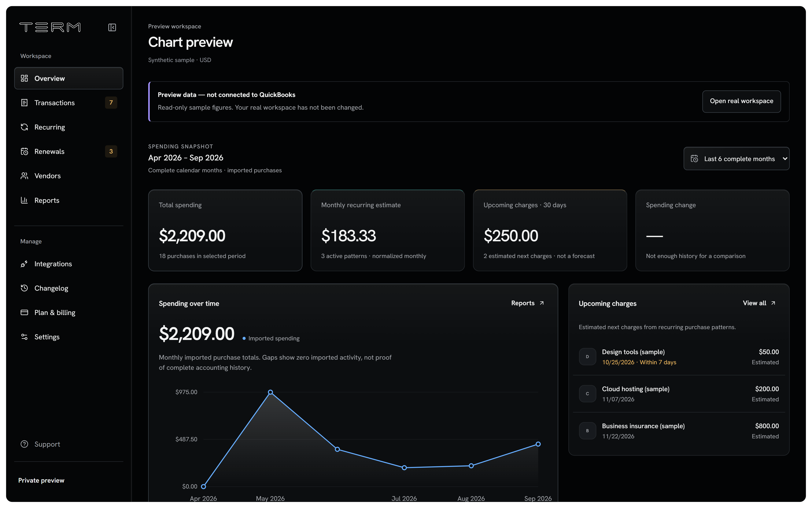Click the Cloud hosting 'C' avatar
This screenshot has height=508, width=812.
587,393
